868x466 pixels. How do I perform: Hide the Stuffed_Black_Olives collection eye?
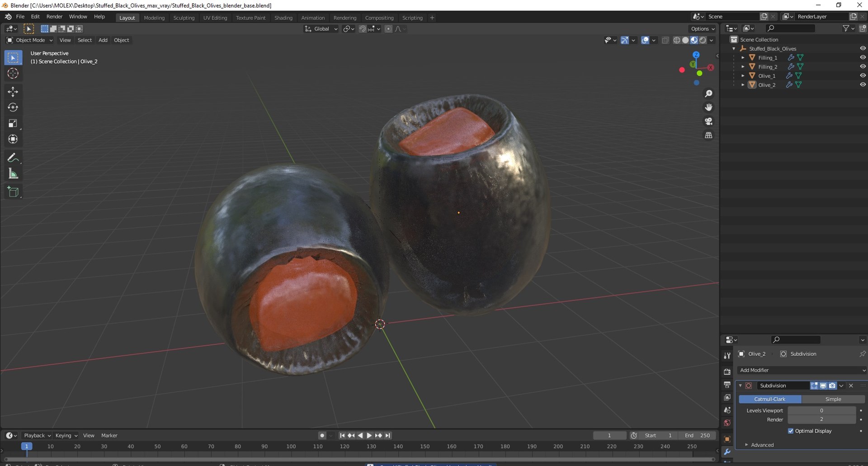(863, 49)
